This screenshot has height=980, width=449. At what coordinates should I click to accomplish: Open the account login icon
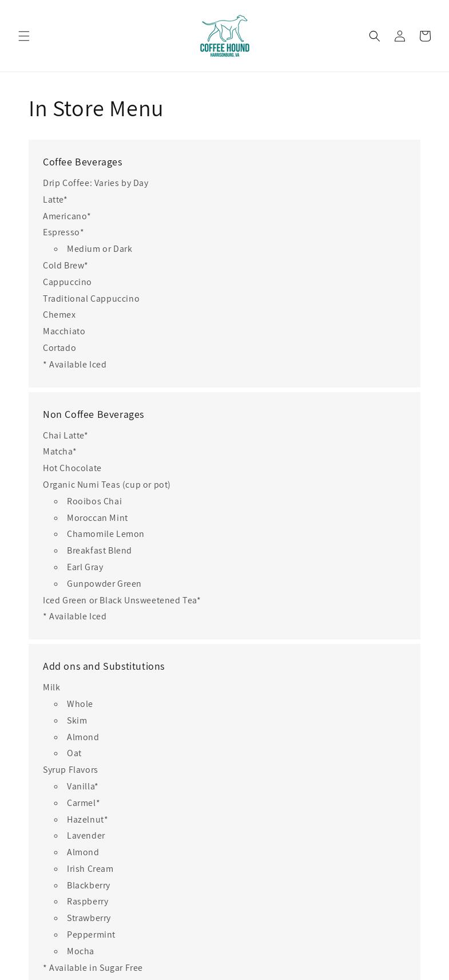[400, 36]
